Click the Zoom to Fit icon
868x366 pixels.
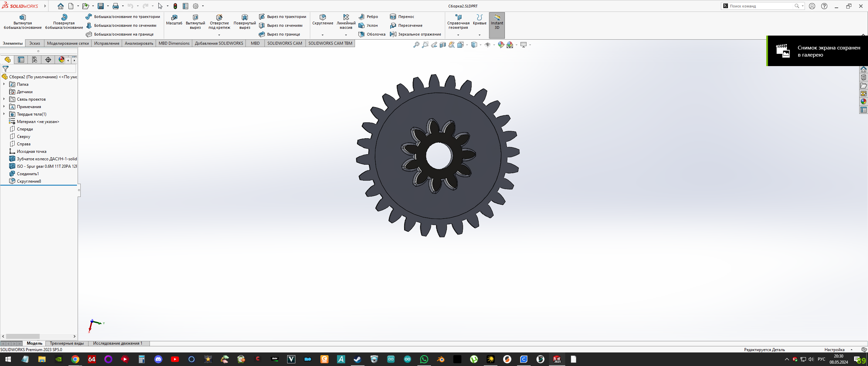(x=416, y=45)
